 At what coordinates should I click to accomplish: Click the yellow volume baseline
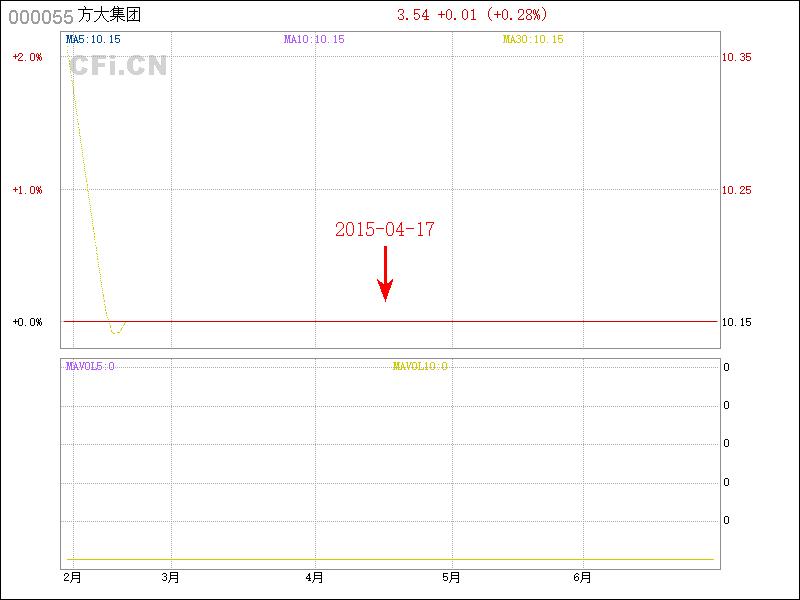pos(390,560)
